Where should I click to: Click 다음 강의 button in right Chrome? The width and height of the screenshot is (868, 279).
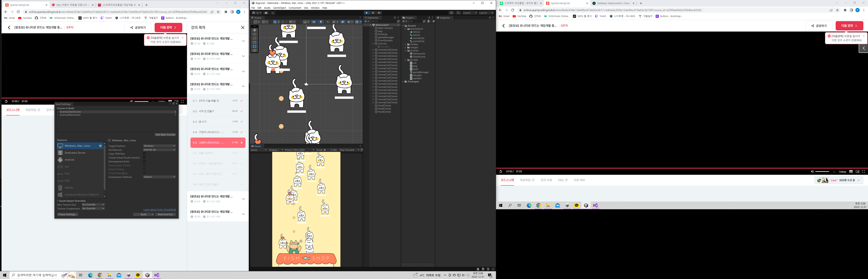coord(849,26)
